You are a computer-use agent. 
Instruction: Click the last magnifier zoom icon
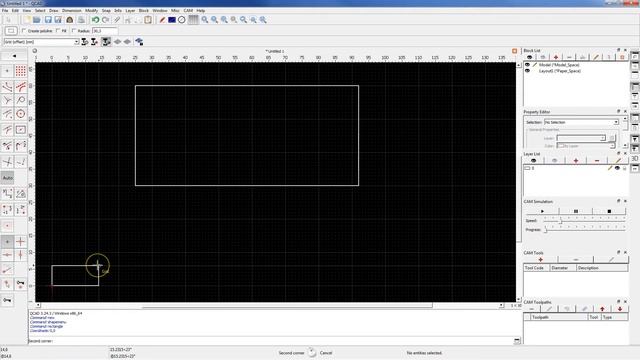263,20
